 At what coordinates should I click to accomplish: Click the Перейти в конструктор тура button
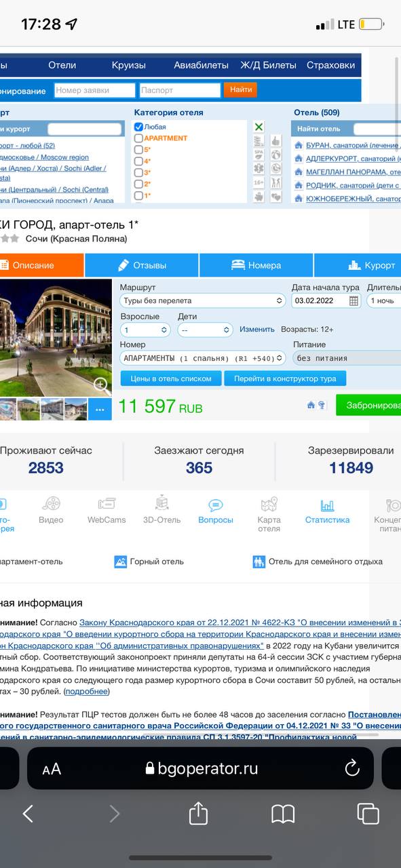tap(285, 378)
